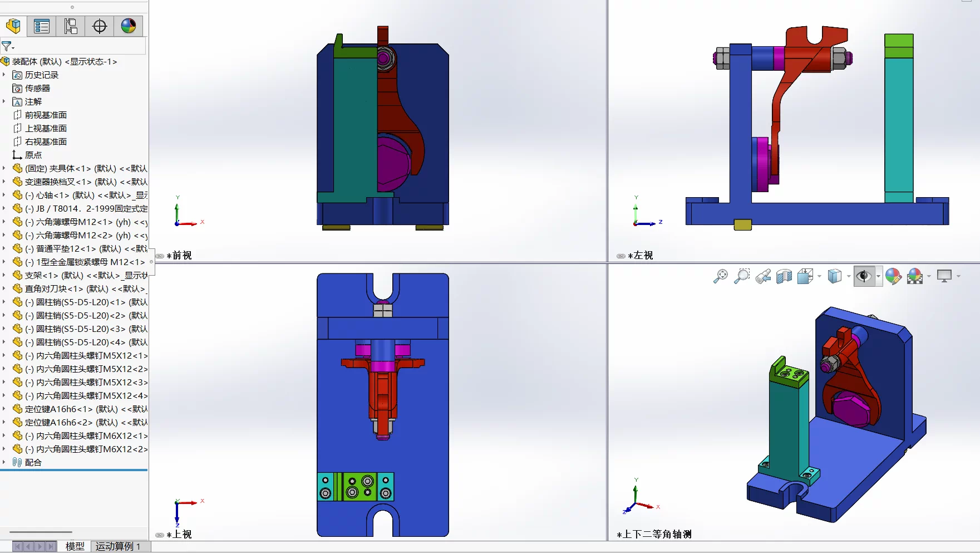
Task: Toggle the Section View tool
Action: click(x=784, y=276)
